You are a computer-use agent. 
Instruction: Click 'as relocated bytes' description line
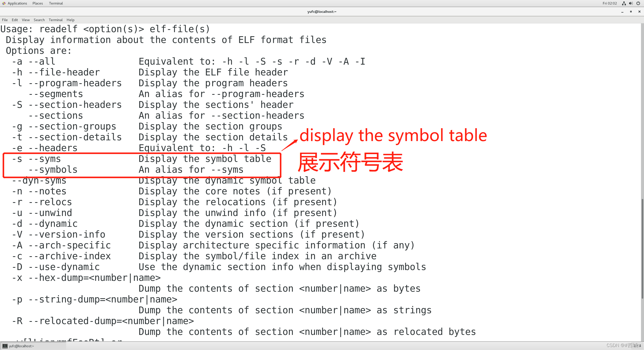coord(307,332)
